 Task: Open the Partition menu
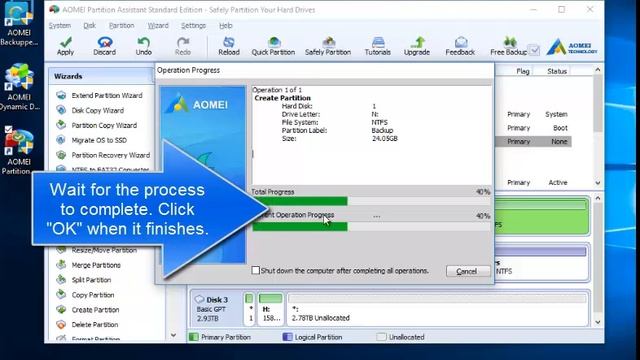coord(121,25)
